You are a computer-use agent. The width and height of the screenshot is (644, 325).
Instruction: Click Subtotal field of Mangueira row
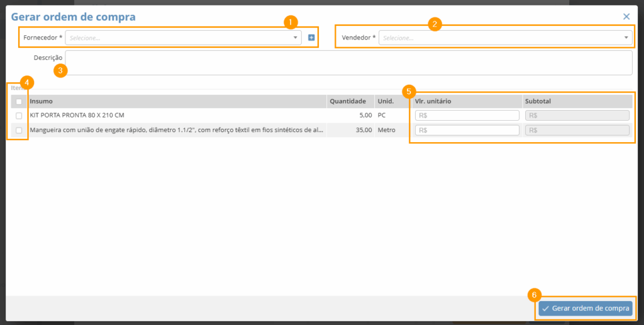coord(577,130)
